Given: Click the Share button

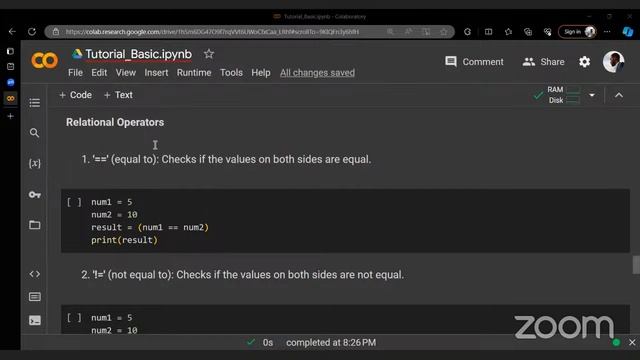Looking at the screenshot, I should coord(544,62).
